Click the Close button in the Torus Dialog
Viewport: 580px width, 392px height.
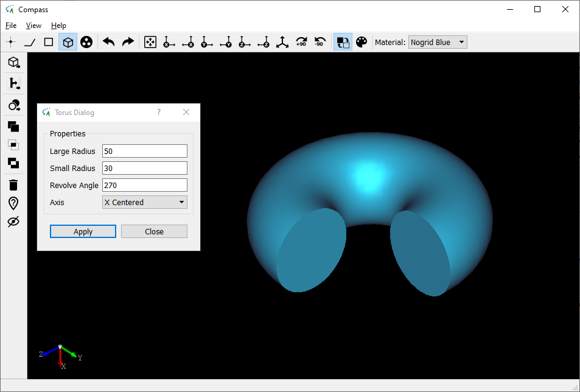[x=154, y=231]
